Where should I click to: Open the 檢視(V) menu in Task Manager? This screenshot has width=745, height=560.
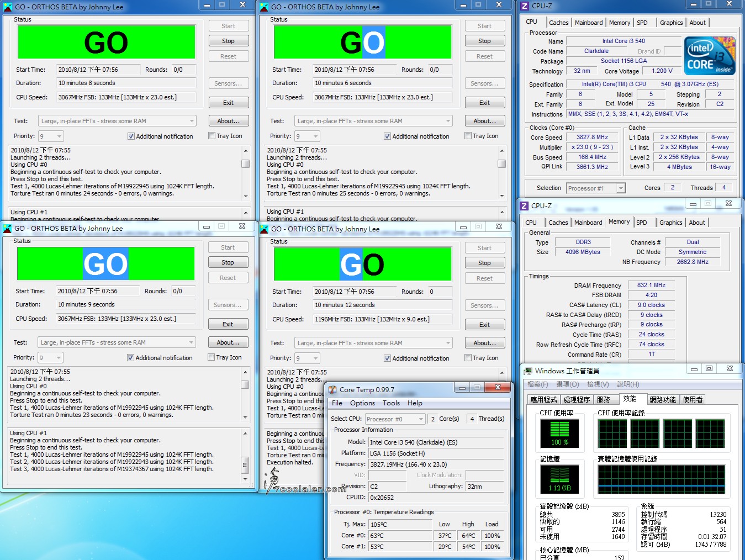tap(598, 384)
